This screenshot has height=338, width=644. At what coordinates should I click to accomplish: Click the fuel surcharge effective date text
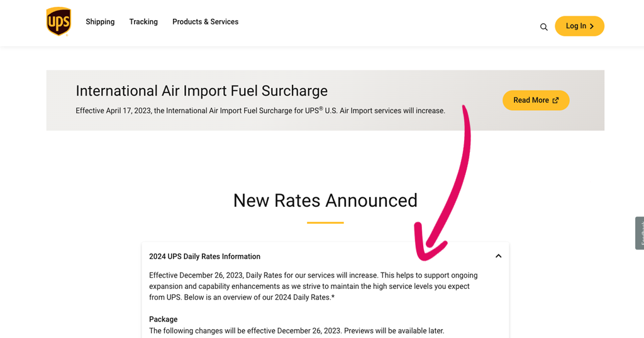pos(260,111)
